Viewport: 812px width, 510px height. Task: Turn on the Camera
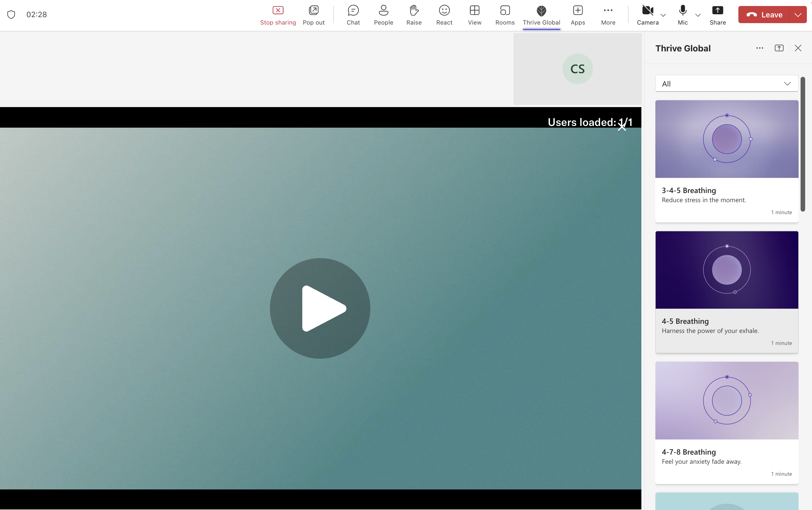tap(648, 15)
